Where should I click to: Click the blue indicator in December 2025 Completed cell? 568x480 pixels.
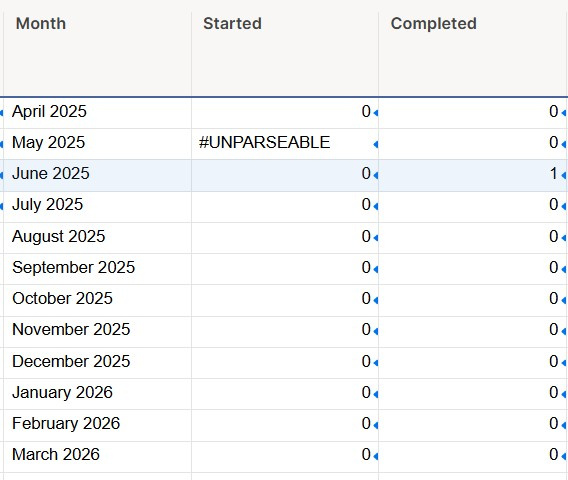click(564, 363)
